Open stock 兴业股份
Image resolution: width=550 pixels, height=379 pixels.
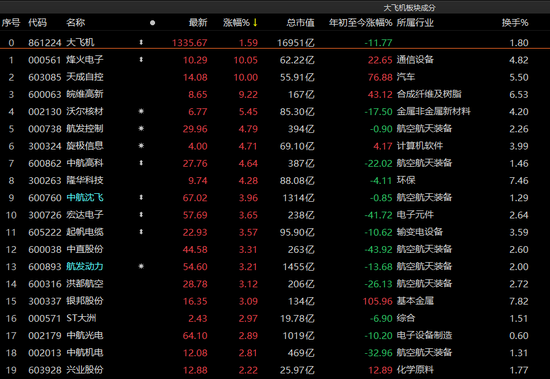point(85,370)
